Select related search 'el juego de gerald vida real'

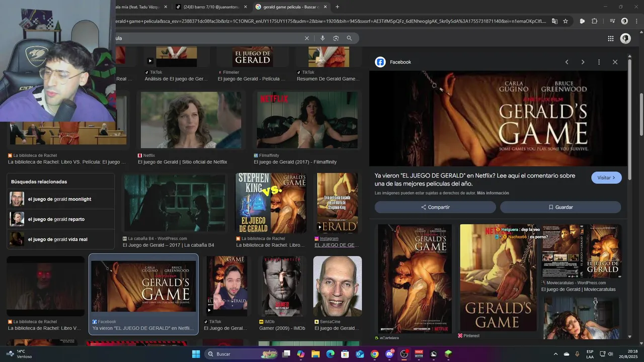[60, 239]
